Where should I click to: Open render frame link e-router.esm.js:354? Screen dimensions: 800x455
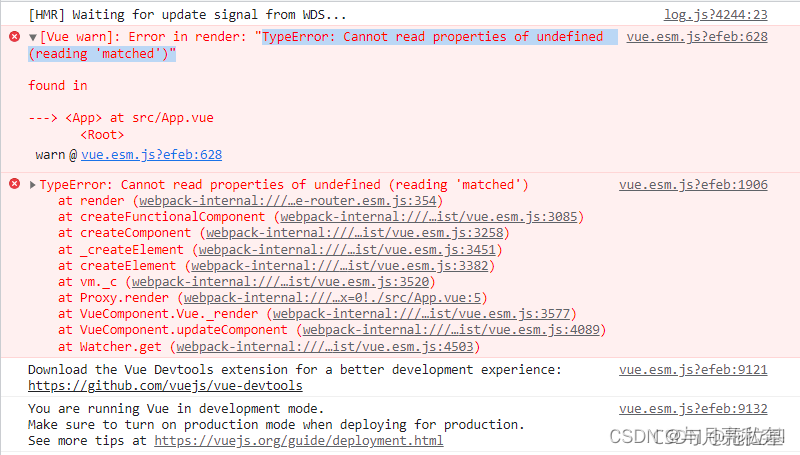[x=288, y=201]
